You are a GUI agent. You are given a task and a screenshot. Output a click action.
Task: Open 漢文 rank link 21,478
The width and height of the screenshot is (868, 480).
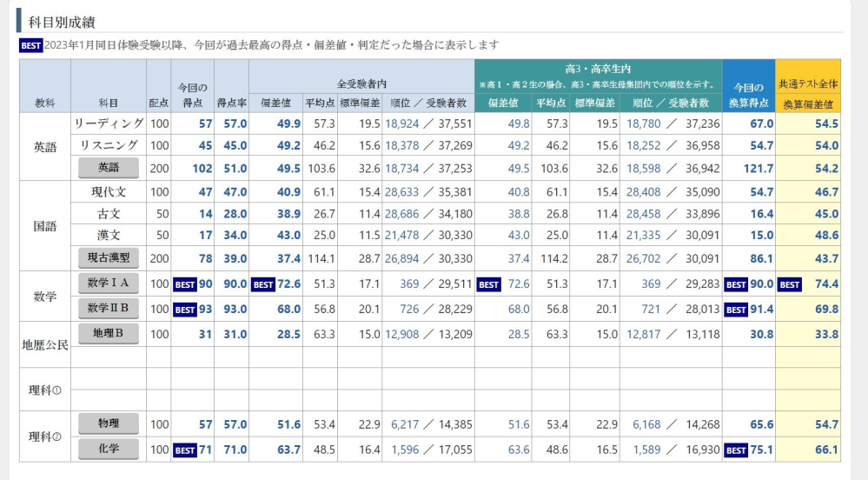tap(402, 235)
